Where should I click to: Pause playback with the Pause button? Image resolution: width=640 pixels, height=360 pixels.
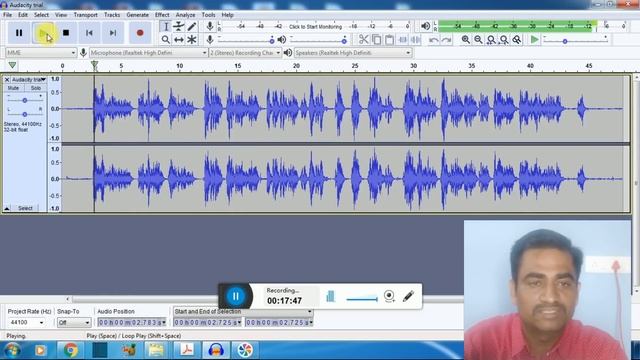(19, 33)
